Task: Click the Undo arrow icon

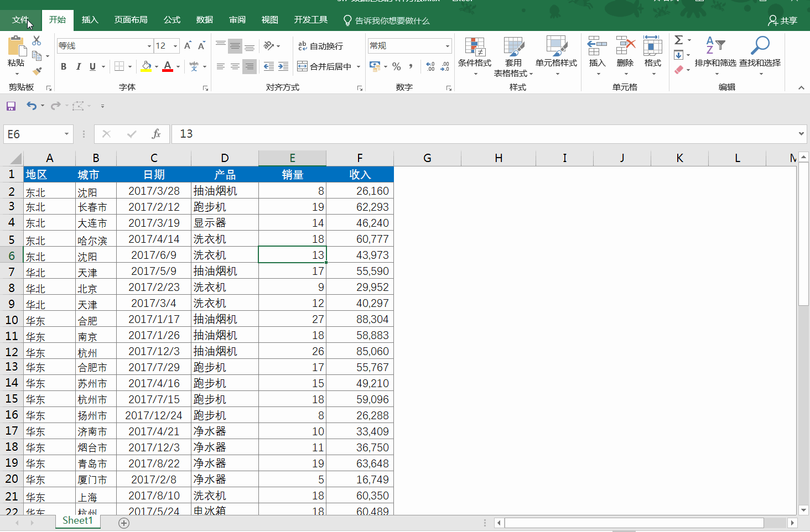Action: (x=32, y=106)
